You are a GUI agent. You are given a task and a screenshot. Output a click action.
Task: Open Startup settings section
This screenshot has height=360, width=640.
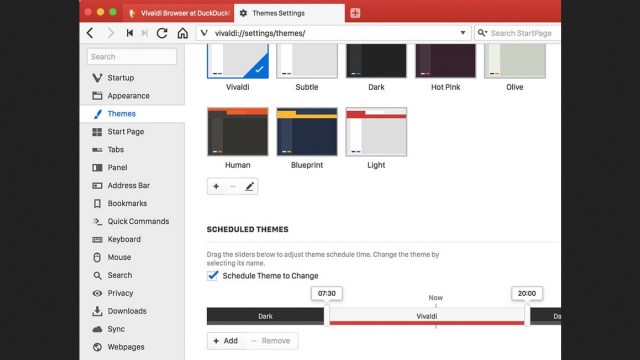(132, 78)
